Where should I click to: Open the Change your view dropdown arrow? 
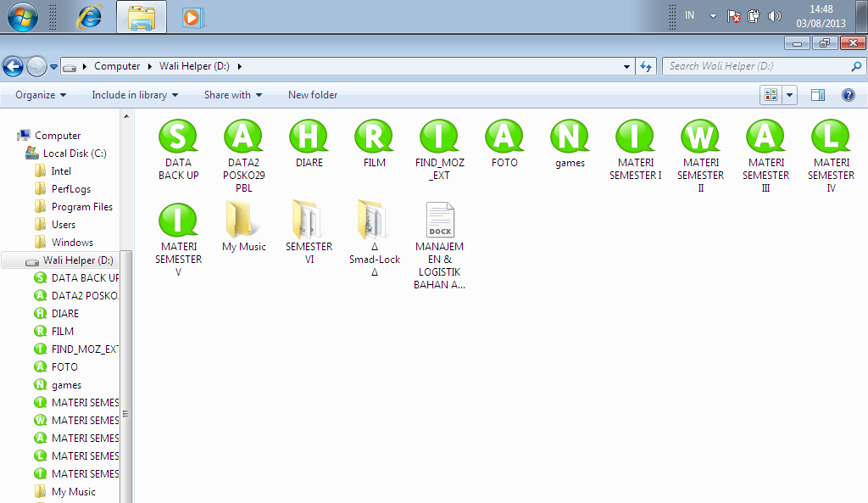tap(790, 95)
